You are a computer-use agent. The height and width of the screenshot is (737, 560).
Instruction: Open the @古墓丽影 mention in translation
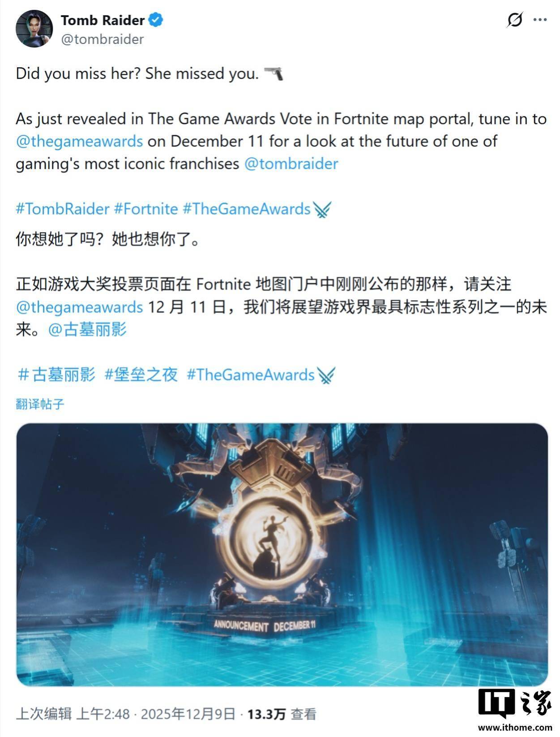[x=87, y=330]
